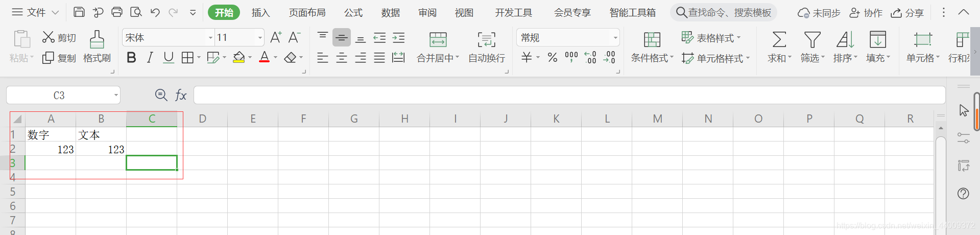
Task: Open Print Preview icon
Action: pyautogui.click(x=136, y=12)
